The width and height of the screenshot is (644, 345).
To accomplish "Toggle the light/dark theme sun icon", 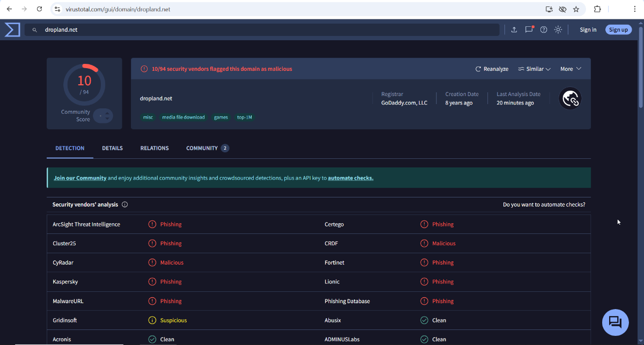I will coord(558,30).
